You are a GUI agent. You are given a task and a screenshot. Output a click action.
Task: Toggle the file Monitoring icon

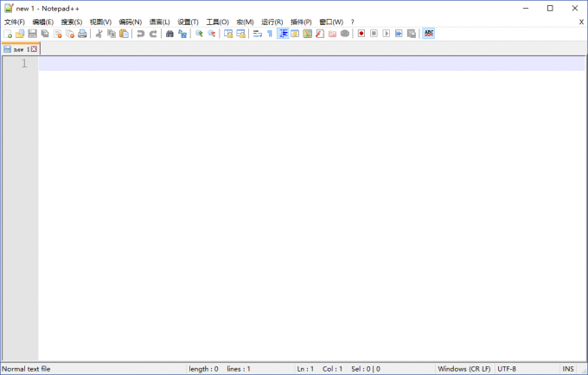click(345, 34)
